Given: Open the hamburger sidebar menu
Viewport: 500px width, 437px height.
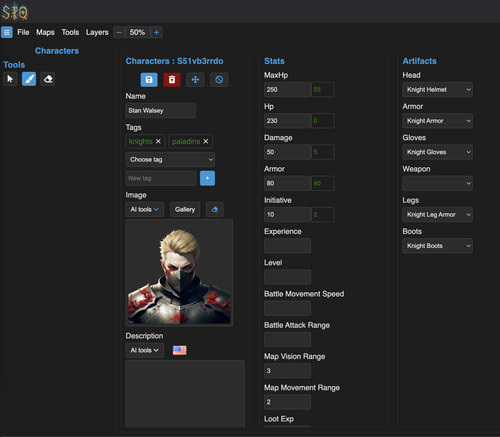Looking at the screenshot, I should point(7,32).
